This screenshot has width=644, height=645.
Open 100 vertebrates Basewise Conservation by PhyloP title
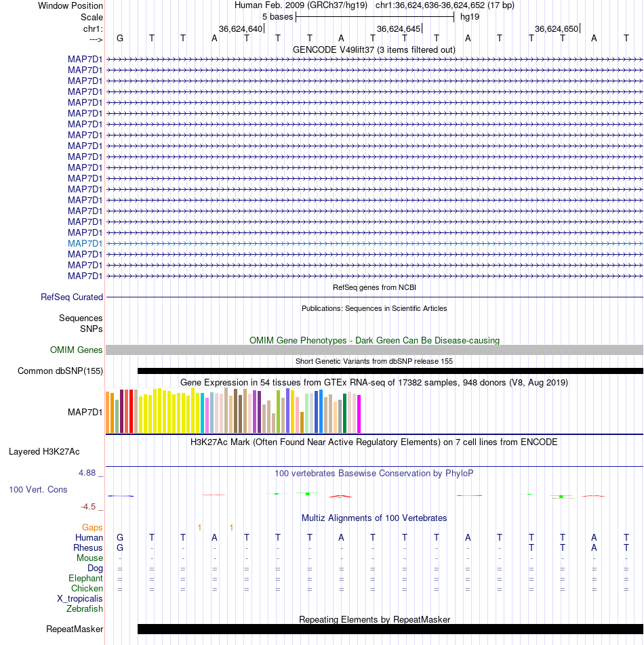point(374,474)
